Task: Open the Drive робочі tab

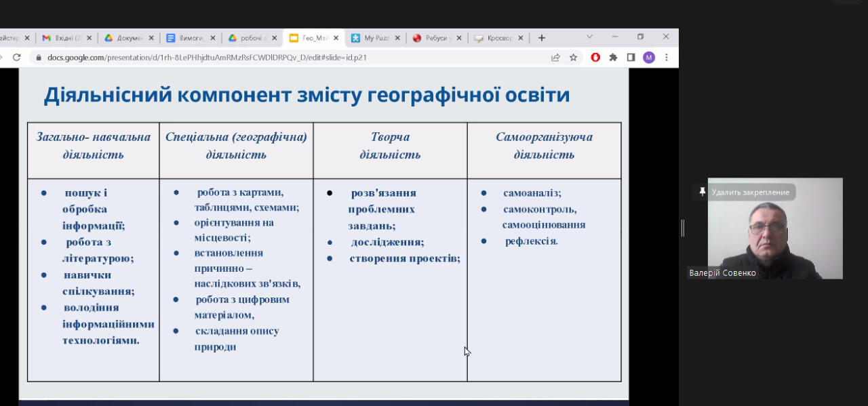Action: coord(248,38)
